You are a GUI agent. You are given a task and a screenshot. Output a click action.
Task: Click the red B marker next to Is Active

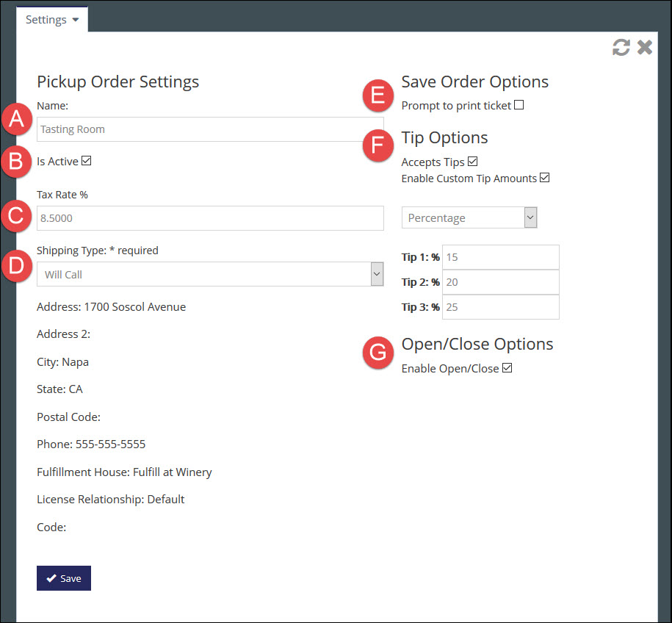pyautogui.click(x=16, y=162)
